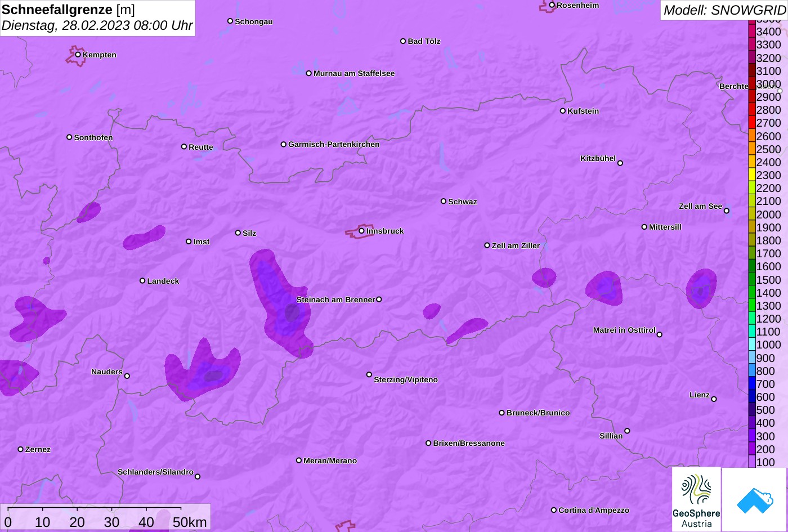The image size is (788, 532).
Task: Click the dark snowline patch near Steinach
Action: pyautogui.click(x=283, y=304)
